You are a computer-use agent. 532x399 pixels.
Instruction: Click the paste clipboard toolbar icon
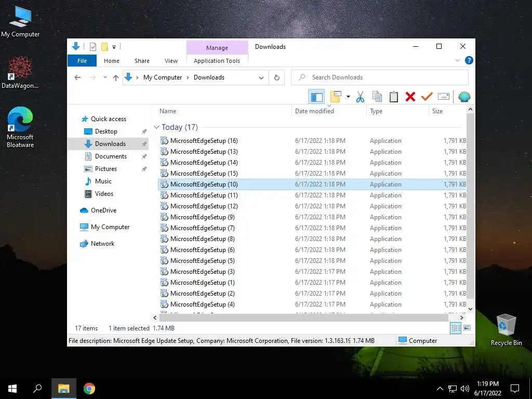tap(394, 97)
